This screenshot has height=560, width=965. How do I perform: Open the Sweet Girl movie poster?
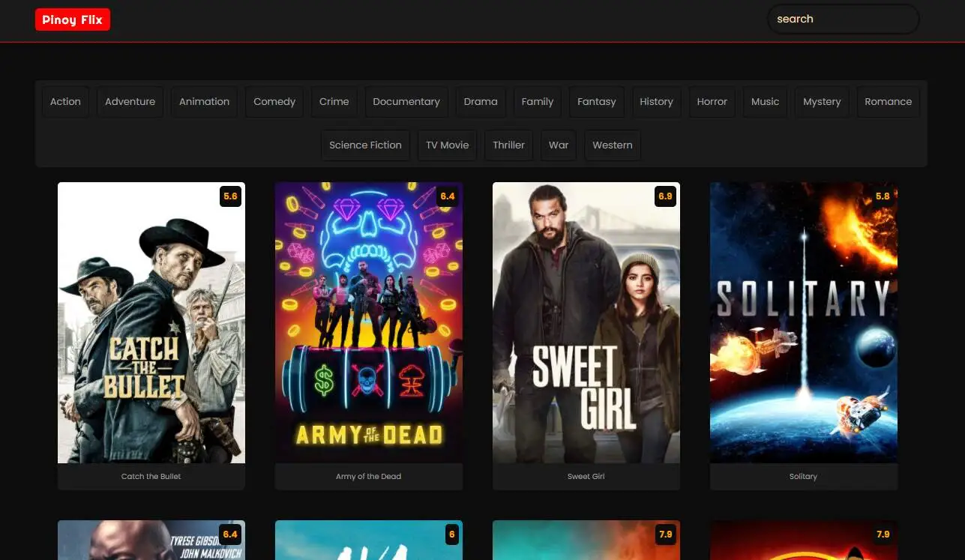pos(586,322)
